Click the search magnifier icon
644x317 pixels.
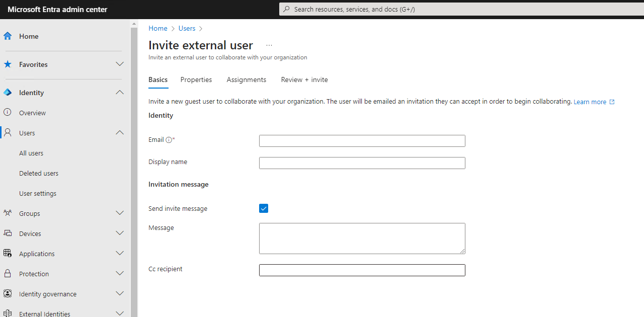(x=287, y=9)
